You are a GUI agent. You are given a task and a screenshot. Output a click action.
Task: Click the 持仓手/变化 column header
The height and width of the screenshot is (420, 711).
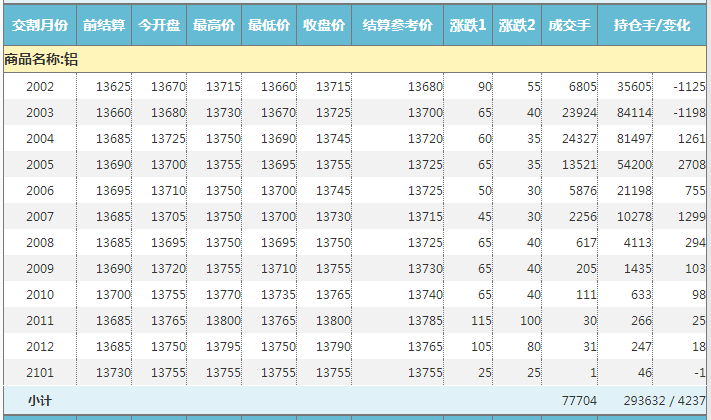(654, 24)
